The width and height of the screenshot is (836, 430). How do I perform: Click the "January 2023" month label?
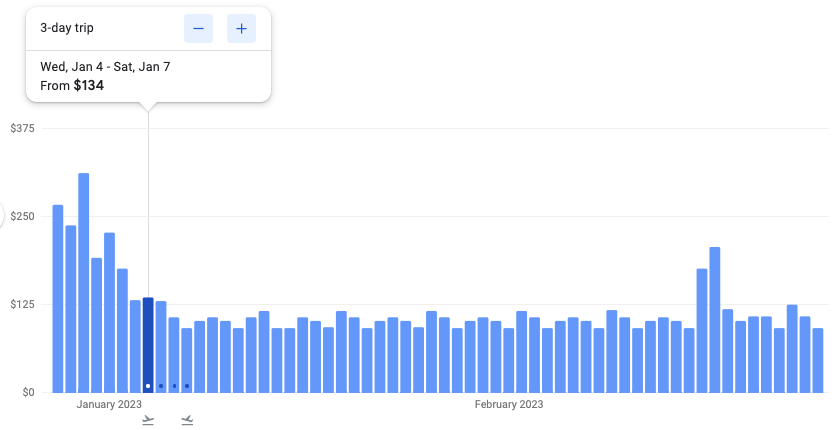point(109,405)
